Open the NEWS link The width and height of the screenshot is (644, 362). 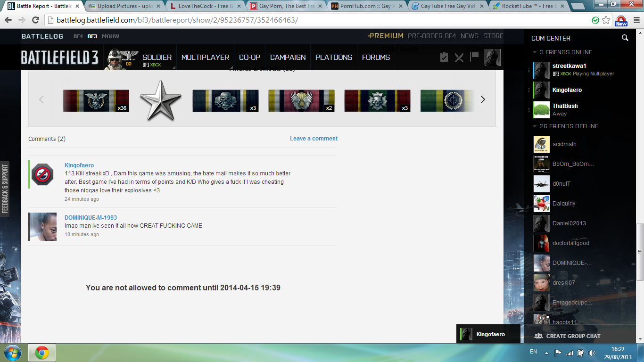(x=469, y=36)
